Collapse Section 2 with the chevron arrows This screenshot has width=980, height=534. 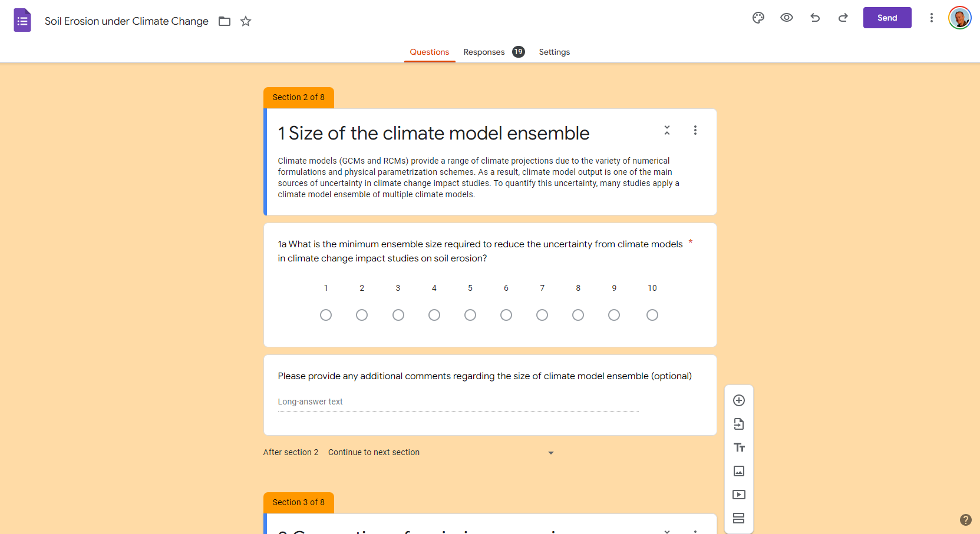(667, 130)
